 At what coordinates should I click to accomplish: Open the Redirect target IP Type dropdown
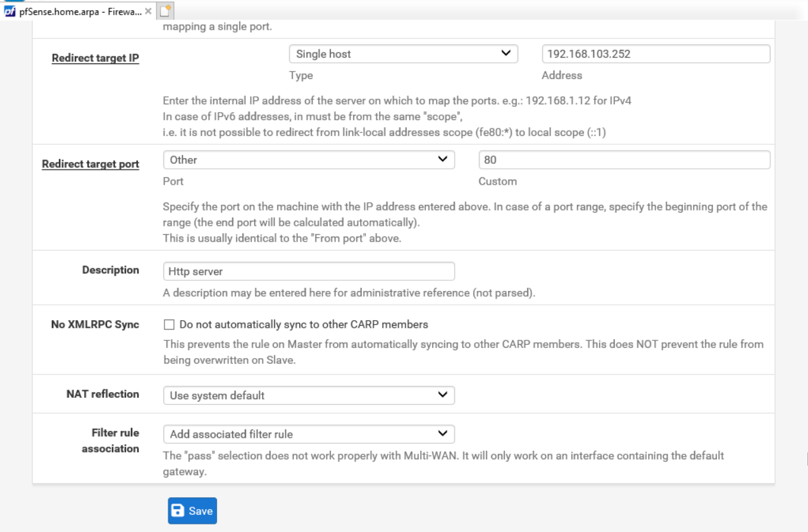(403, 54)
